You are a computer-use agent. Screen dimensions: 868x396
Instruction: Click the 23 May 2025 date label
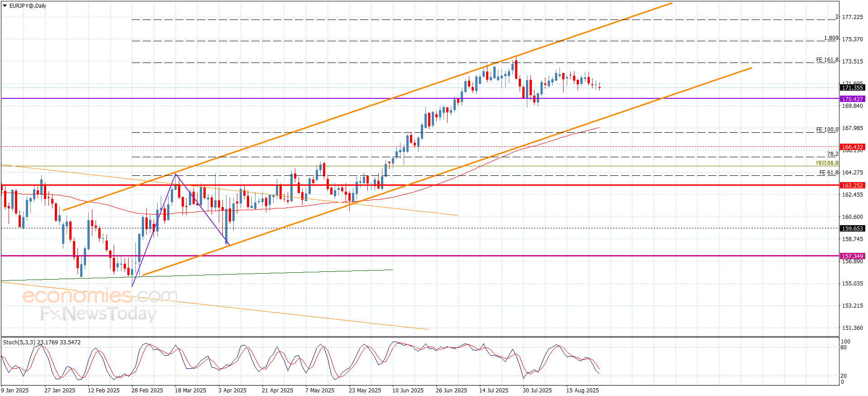click(365, 391)
